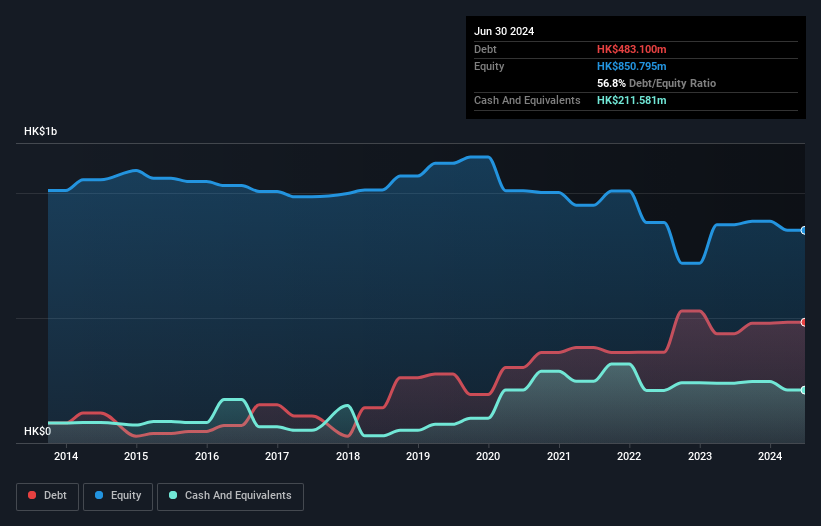Click the 2019 x-axis label

click(x=418, y=457)
